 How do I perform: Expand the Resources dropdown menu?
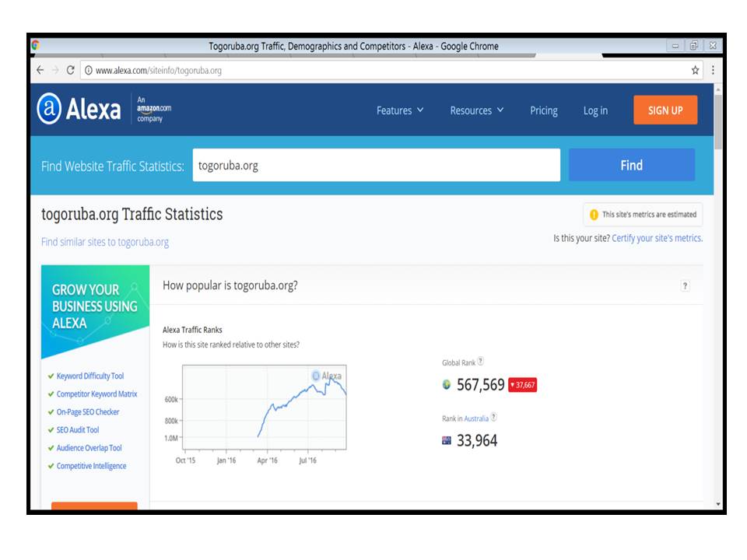pyautogui.click(x=476, y=110)
